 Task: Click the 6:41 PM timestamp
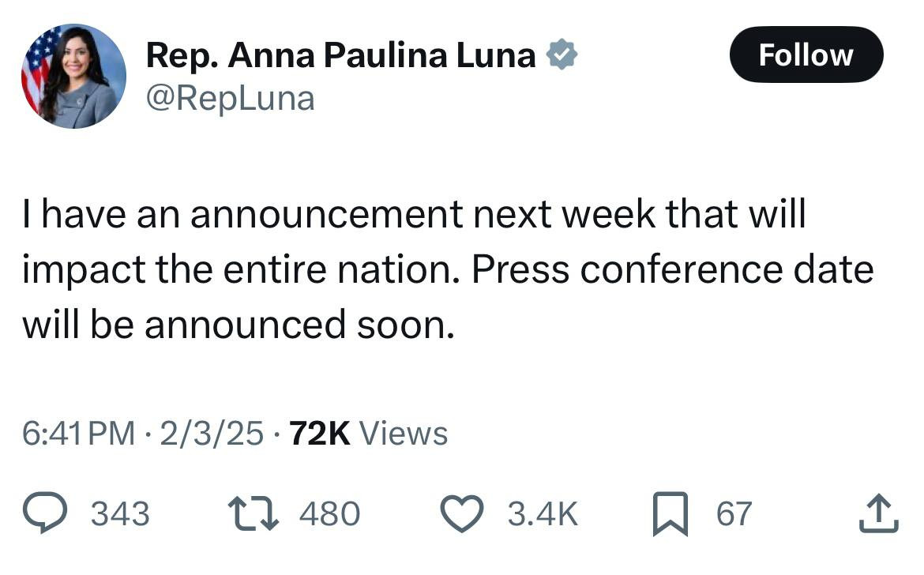tap(78, 434)
